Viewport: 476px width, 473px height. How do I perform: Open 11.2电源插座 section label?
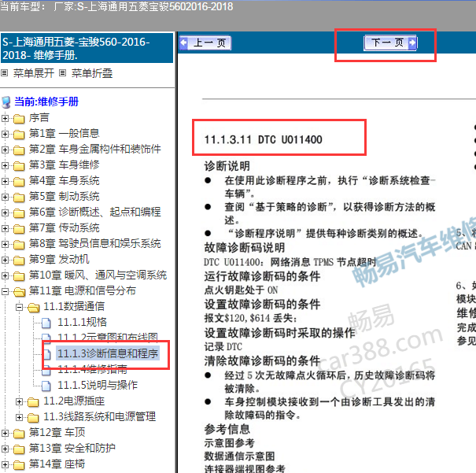pyautogui.click(x=74, y=401)
